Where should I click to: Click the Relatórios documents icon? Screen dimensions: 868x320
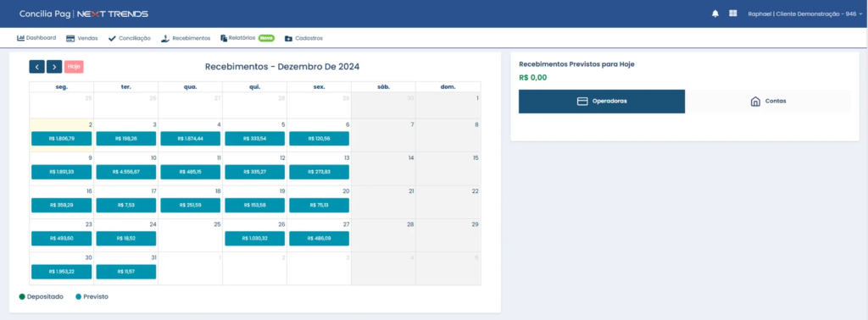click(x=224, y=39)
